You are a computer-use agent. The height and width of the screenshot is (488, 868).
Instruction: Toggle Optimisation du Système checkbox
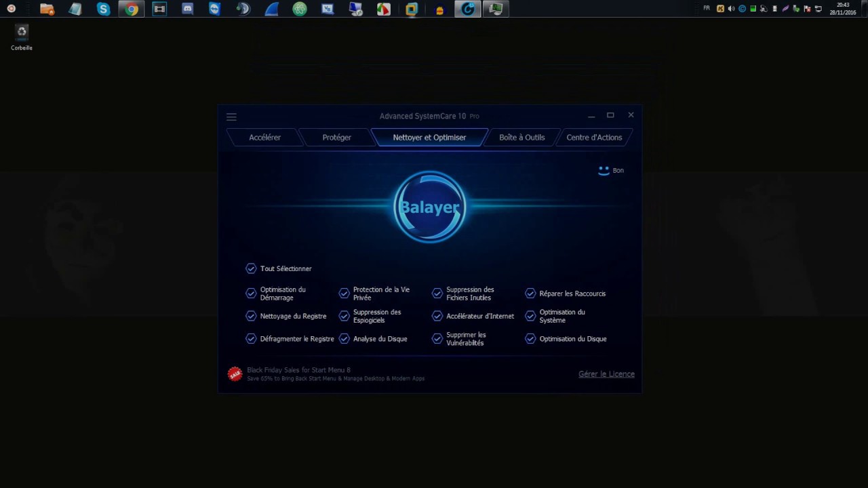click(x=530, y=316)
